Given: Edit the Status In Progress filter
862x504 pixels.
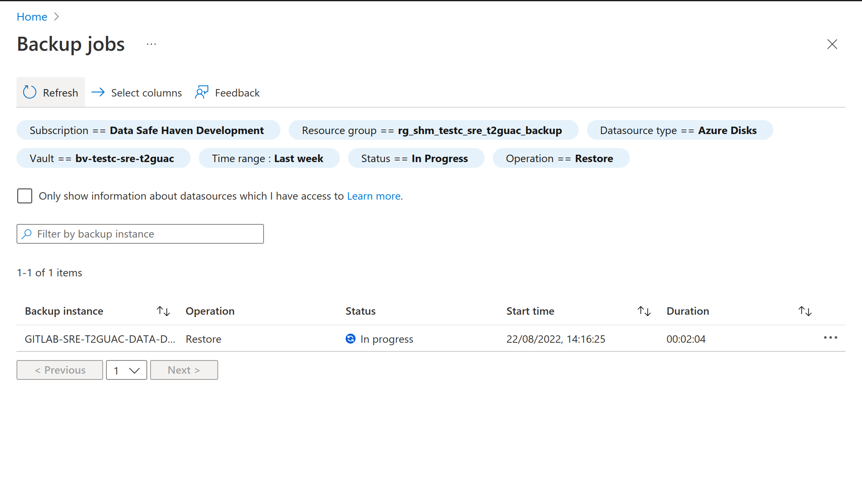Looking at the screenshot, I should coord(416,158).
